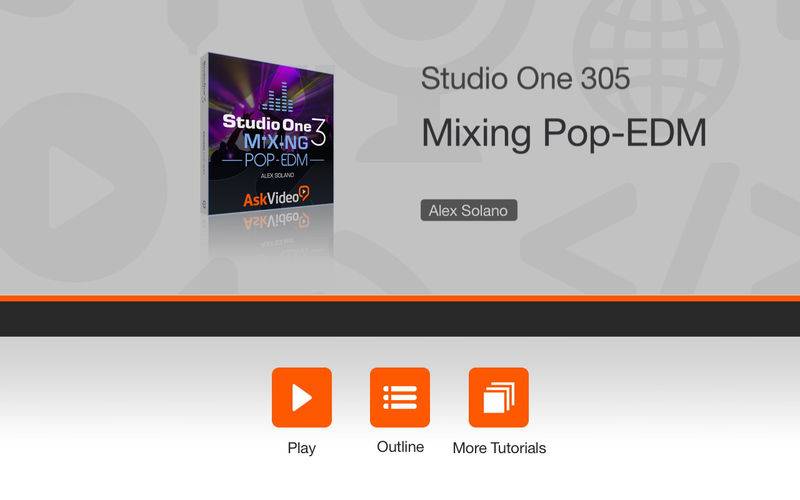Click the mirrored AskVideo reflection below the cover

(276, 221)
